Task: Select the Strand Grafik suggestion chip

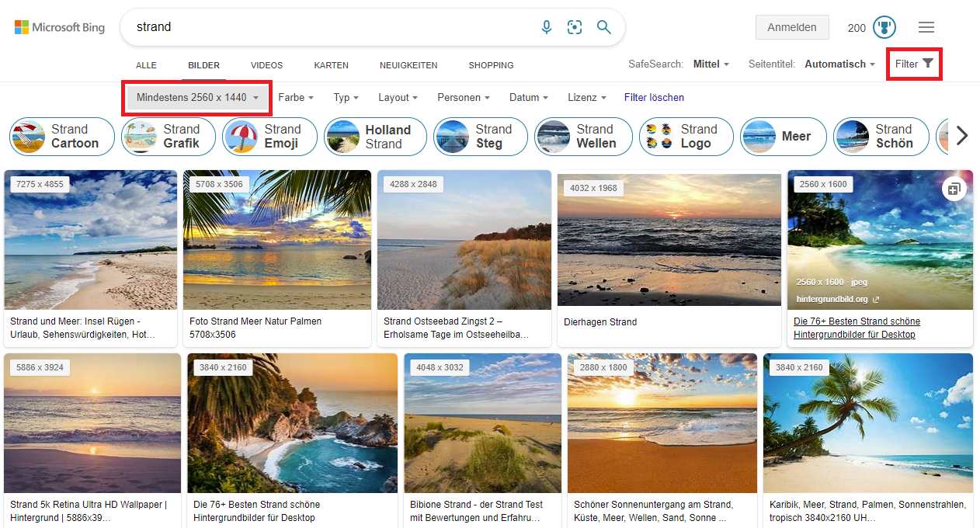Action: tap(169, 137)
